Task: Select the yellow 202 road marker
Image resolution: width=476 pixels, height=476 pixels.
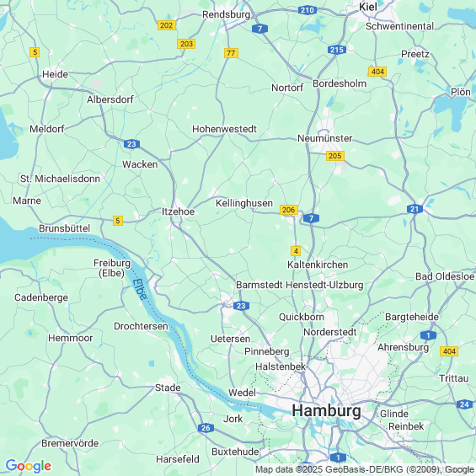Action: (167, 25)
